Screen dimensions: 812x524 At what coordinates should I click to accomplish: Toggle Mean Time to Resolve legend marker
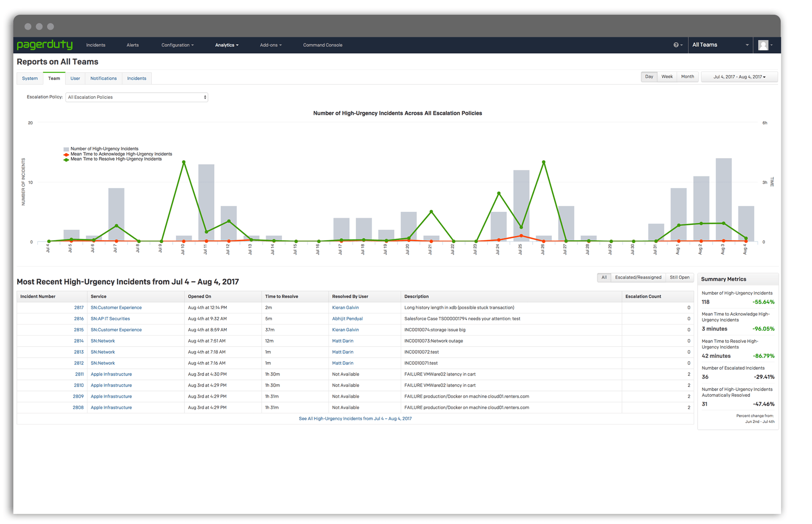click(x=66, y=160)
